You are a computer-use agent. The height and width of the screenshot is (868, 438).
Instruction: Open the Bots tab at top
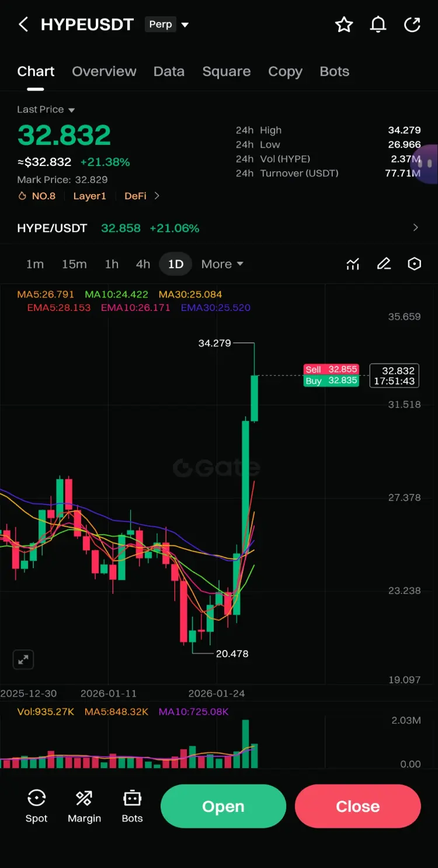pos(335,71)
